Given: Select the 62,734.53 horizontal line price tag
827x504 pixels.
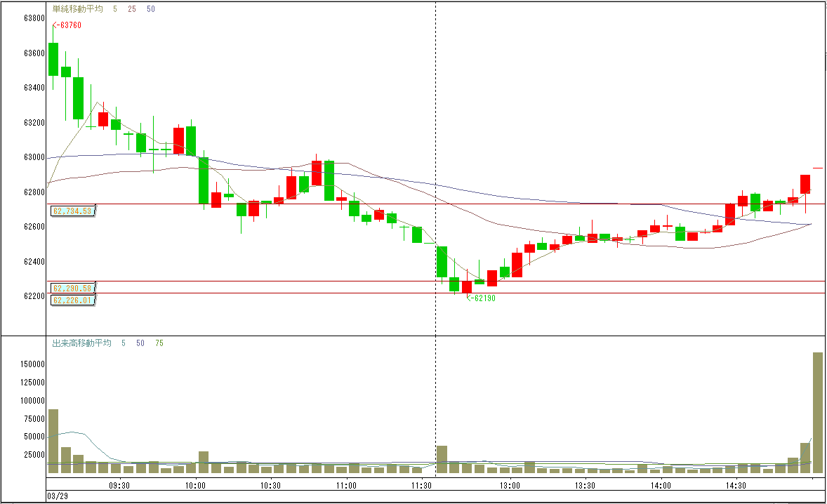Looking at the screenshot, I should point(72,211).
